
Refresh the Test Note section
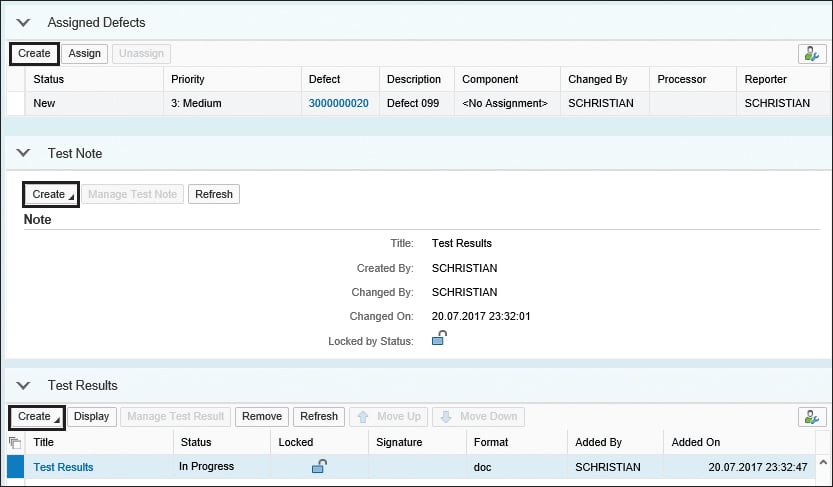pyautogui.click(x=213, y=194)
